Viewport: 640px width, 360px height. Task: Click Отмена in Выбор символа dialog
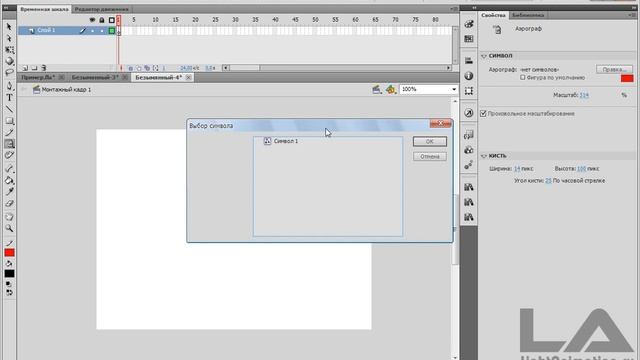tap(429, 156)
